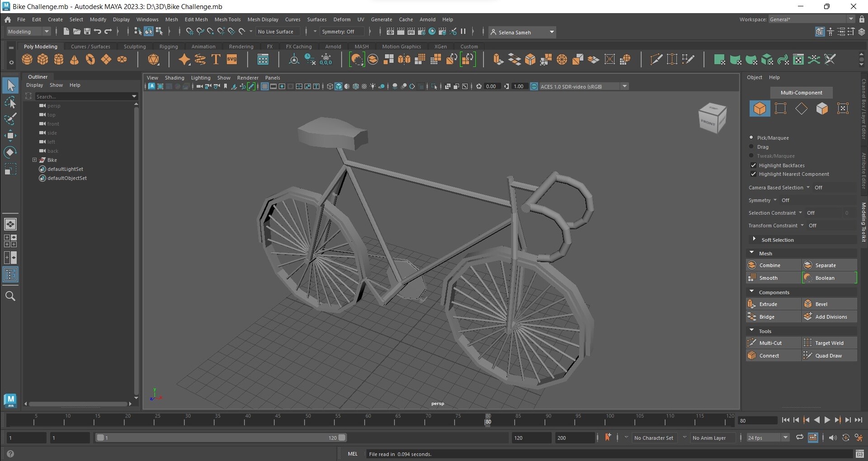Screen dimensions: 868x461
Task: Click the Extrude button
Action: tap(768, 304)
